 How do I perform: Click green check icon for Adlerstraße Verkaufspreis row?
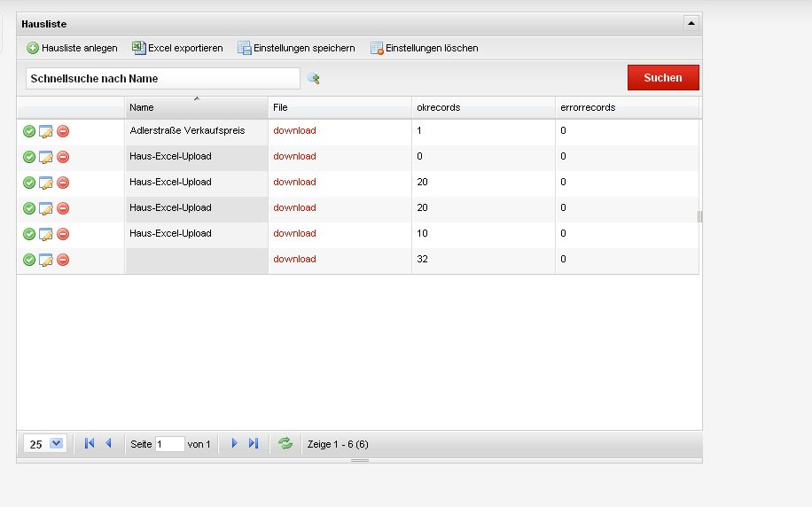point(29,131)
